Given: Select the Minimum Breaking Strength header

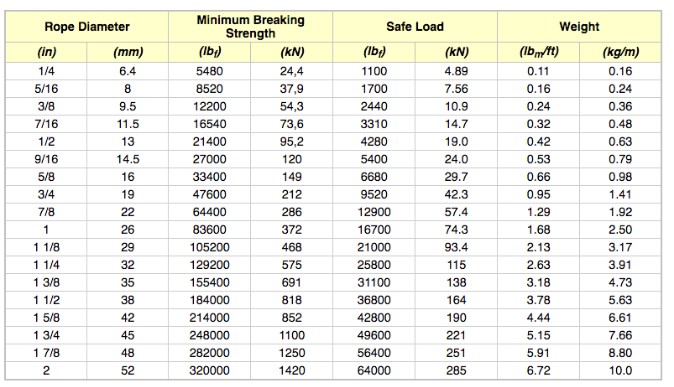Looking at the screenshot, I should [x=251, y=27].
